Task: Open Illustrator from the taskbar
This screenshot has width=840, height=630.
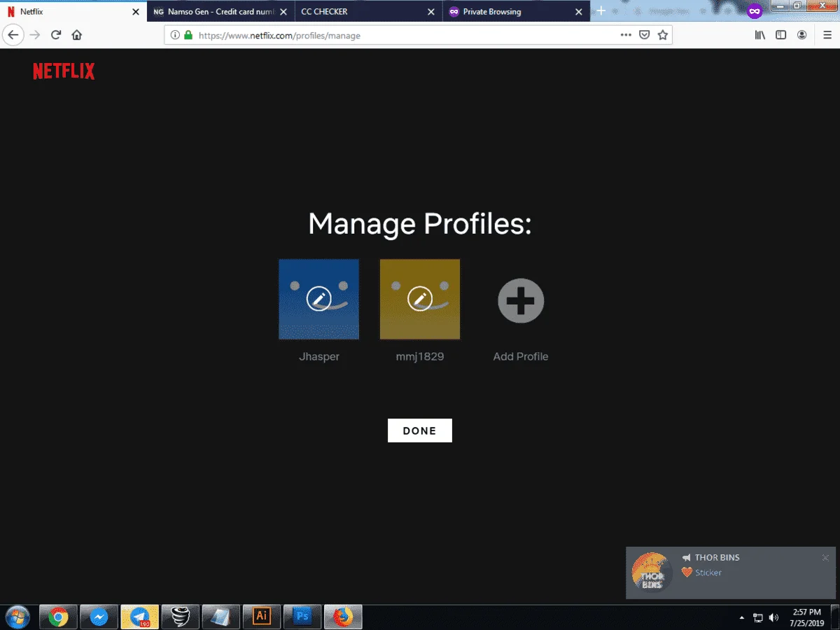Action: tap(262, 617)
